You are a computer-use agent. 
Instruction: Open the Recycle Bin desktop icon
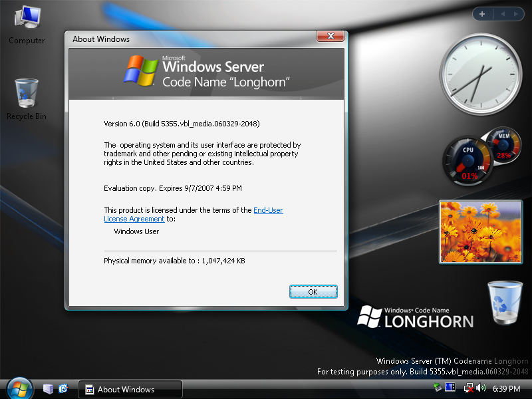click(25, 93)
